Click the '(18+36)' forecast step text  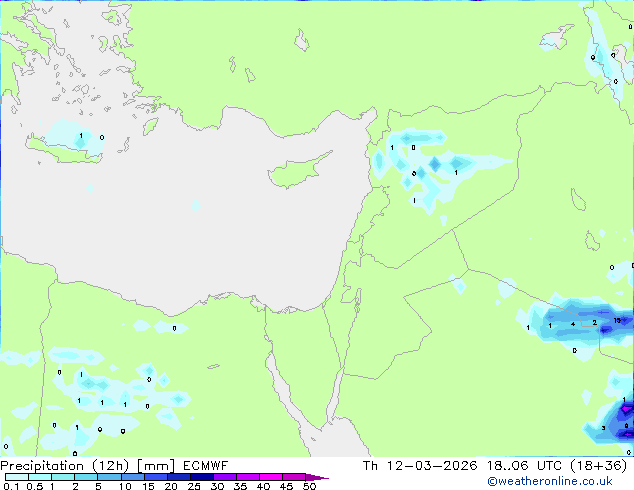598,466
